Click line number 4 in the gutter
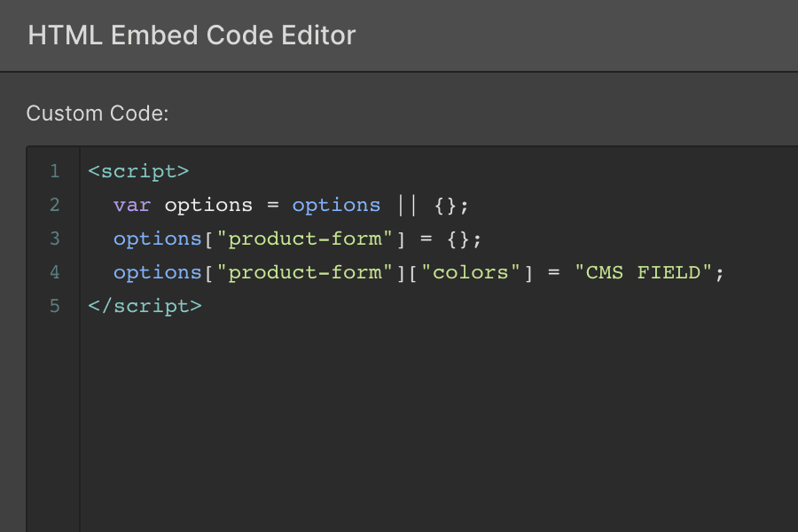Screen dimensions: 798x532 (55, 272)
